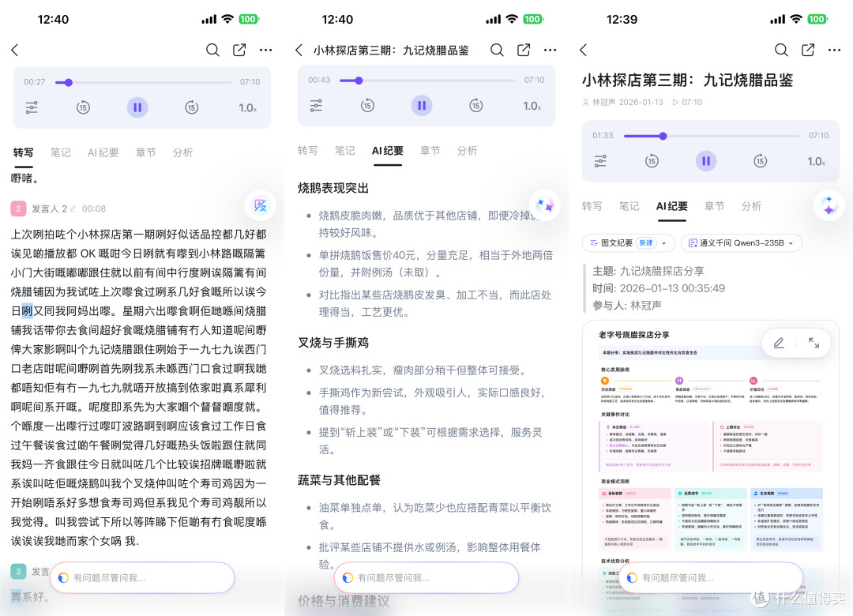Image resolution: width=853 pixels, height=616 pixels.
Task: Switch to 笔记 tab in right screen
Action: coord(629,205)
